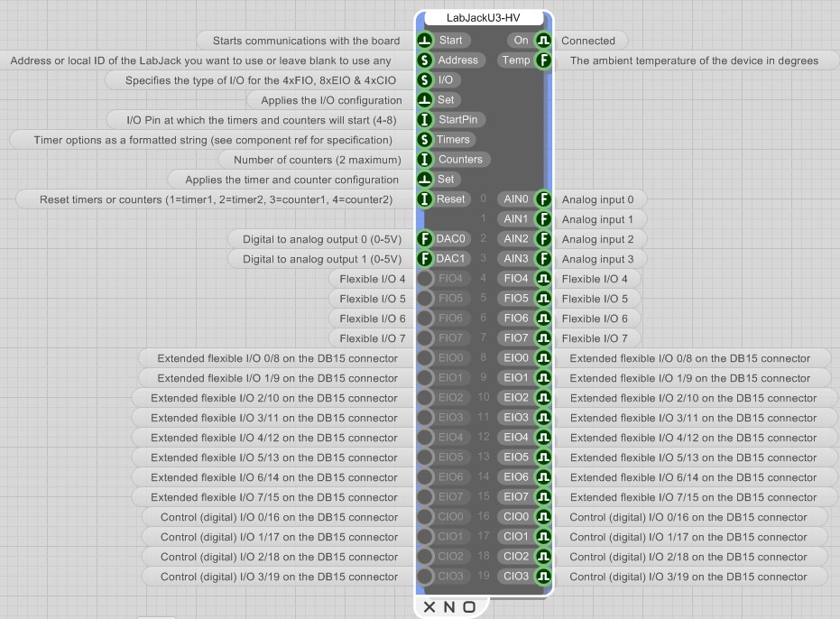The image size is (840, 619).
Task: Select the LabJackU3-HV title label
Action: click(x=484, y=18)
